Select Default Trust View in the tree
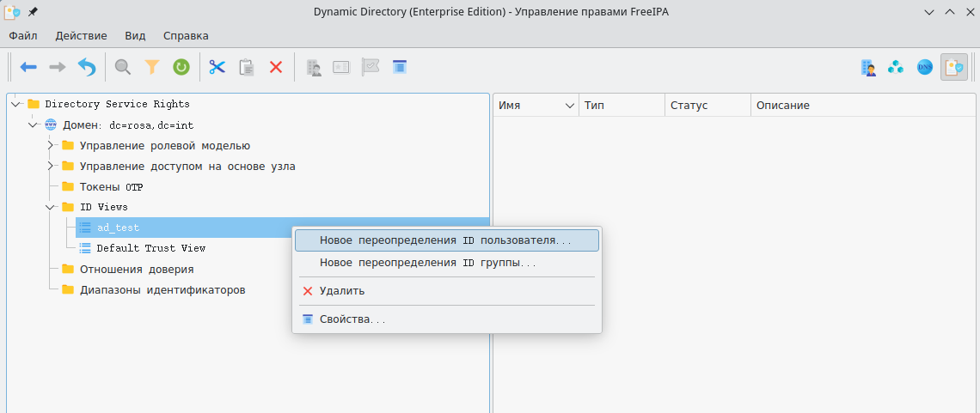This screenshot has height=413, width=980. pyautogui.click(x=150, y=248)
